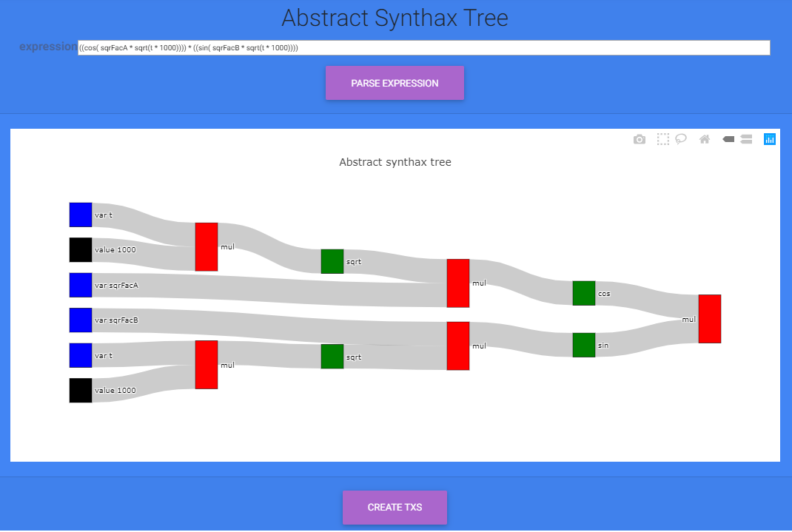Screen dimensions: 792x532
Task: Select the blue 'var sqrFacB' node
Action: [81, 320]
